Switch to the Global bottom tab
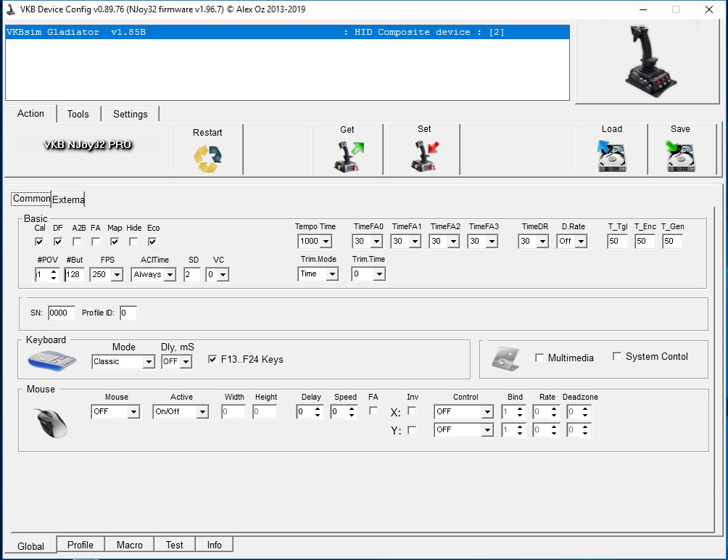The height and width of the screenshot is (560, 728). coord(30,546)
